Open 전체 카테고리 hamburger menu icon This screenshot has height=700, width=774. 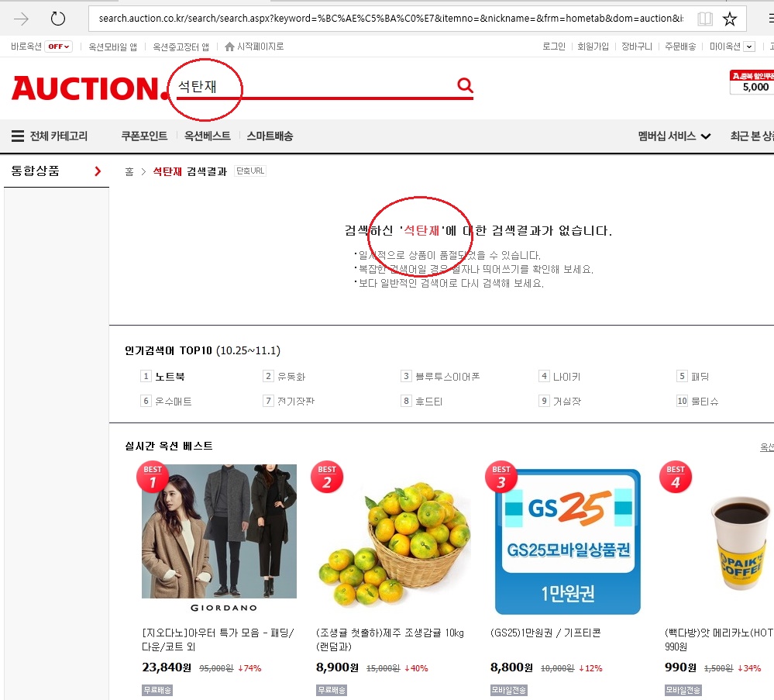point(17,136)
